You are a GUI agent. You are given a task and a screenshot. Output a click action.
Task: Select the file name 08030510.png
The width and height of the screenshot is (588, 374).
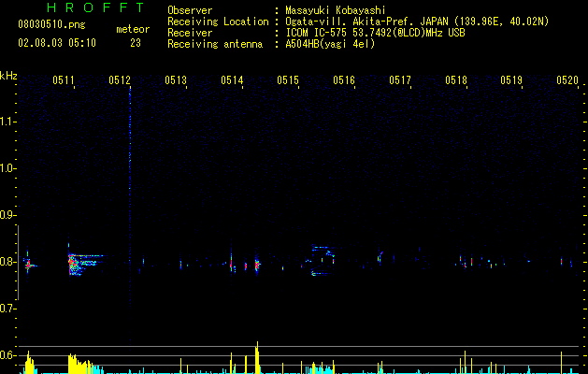point(51,25)
